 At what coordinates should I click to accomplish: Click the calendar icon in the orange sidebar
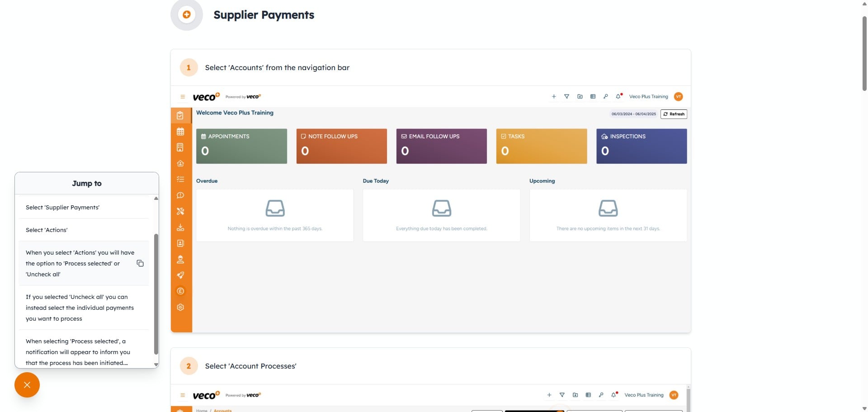(x=180, y=132)
